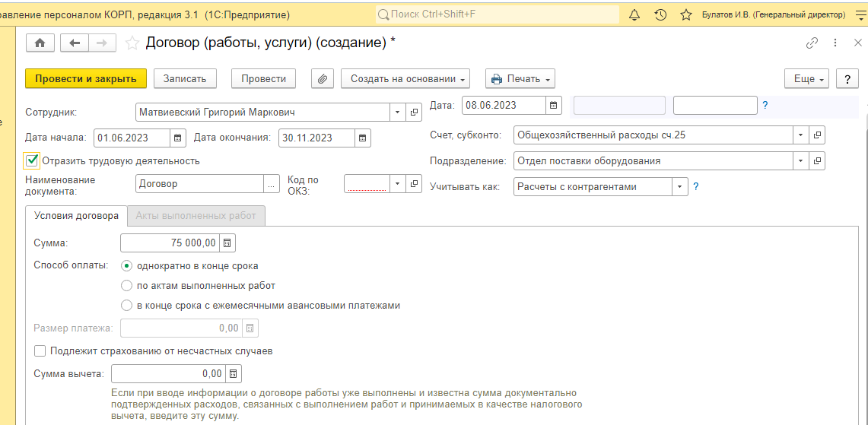Open calendar picker for Дата начала
The height and width of the screenshot is (425, 868).
[178, 138]
